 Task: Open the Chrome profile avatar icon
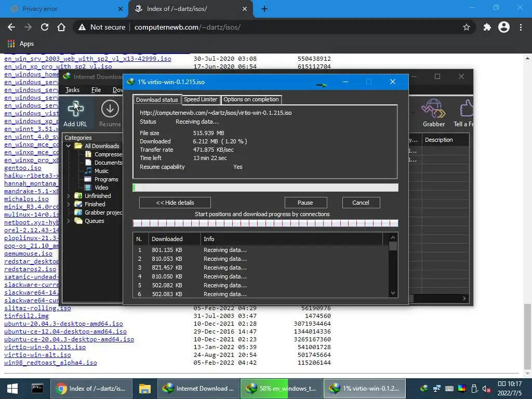504,27
